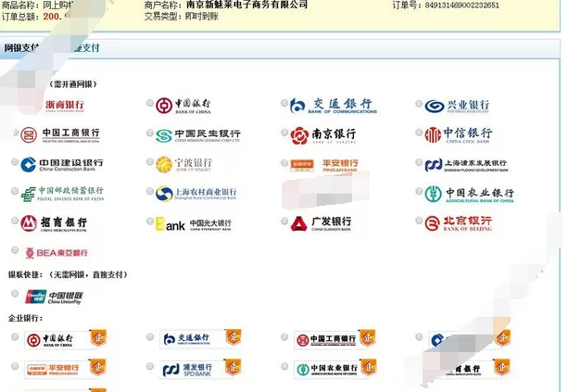Select the radio button next to 北京银行
The height and width of the screenshot is (392, 568).
419,221
